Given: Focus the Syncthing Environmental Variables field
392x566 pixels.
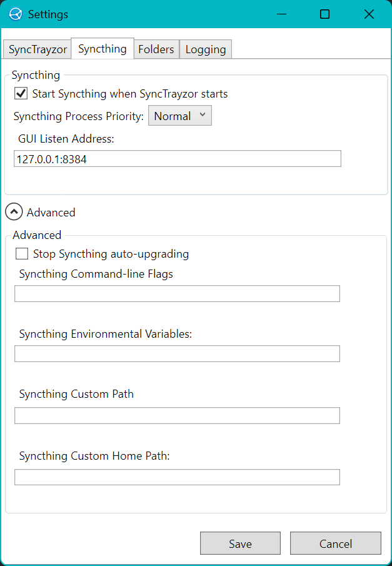Looking at the screenshot, I should (x=177, y=354).
